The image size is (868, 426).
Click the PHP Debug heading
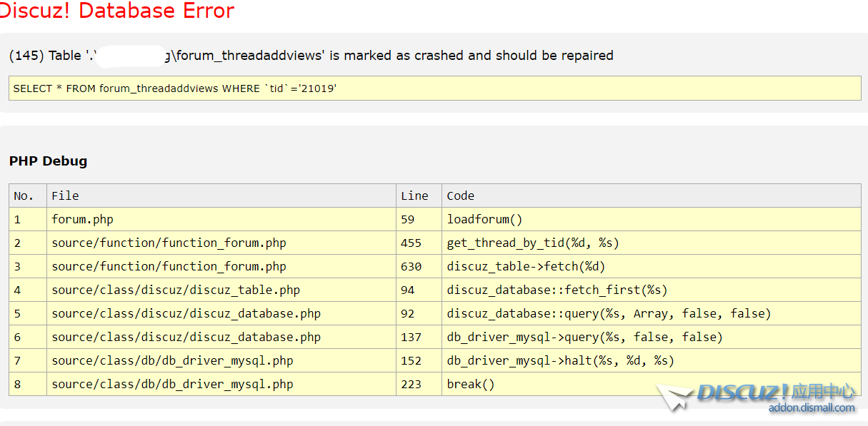click(x=48, y=161)
